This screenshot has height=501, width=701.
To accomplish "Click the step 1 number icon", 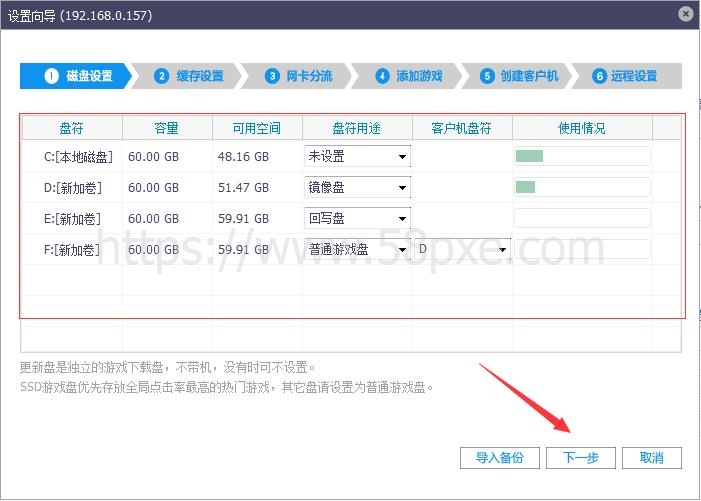I will [x=51, y=76].
